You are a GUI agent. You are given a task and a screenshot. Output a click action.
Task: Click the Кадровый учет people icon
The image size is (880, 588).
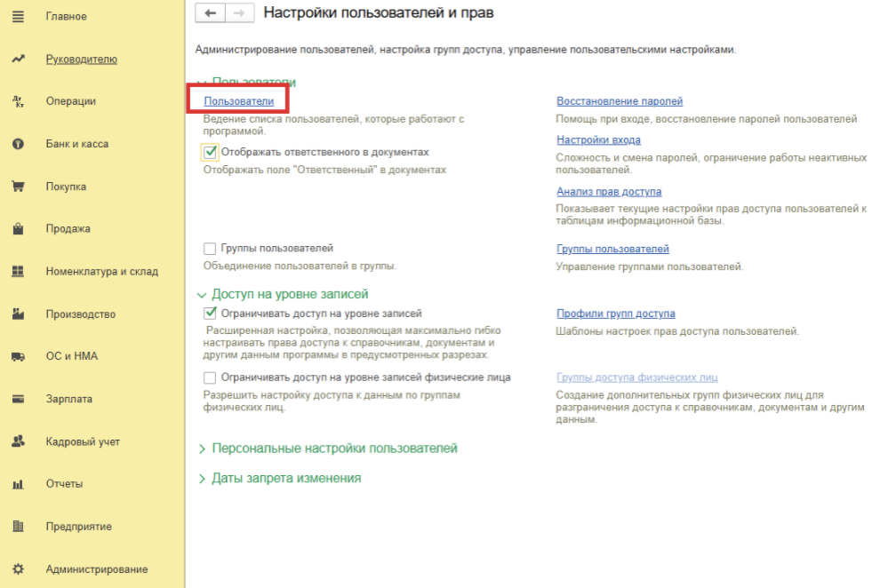pos(18,441)
